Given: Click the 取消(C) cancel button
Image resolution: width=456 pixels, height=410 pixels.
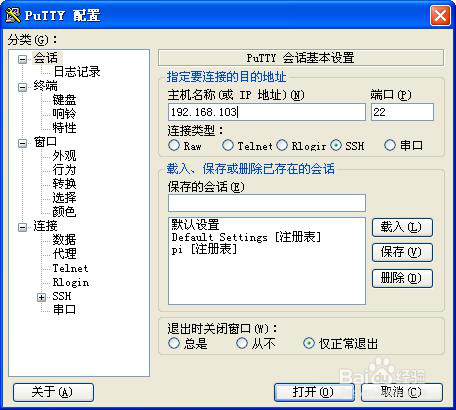Looking at the screenshot, I should tap(402, 392).
